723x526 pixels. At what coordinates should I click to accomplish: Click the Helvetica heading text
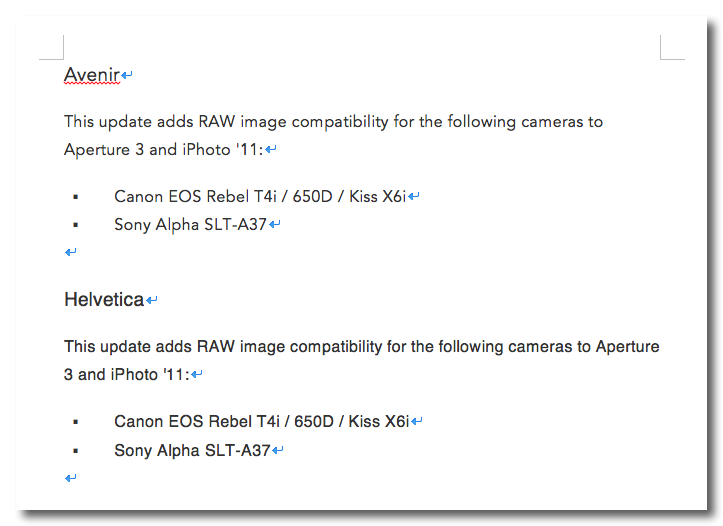(104, 300)
